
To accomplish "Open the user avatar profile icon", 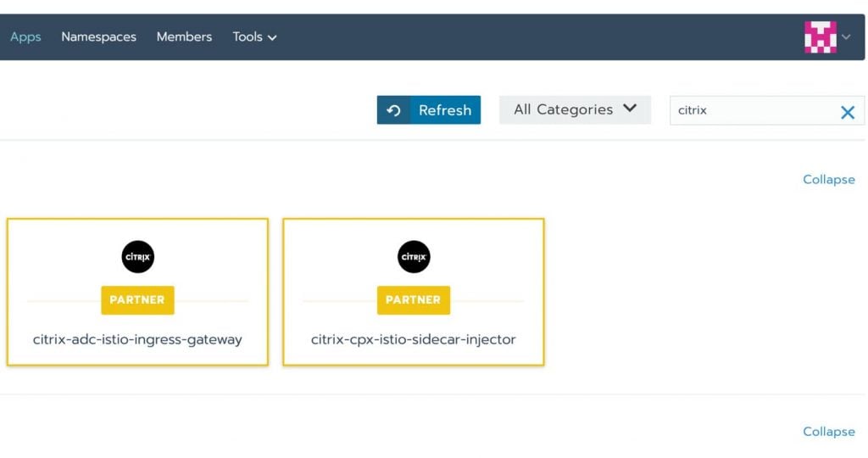I will click(820, 37).
